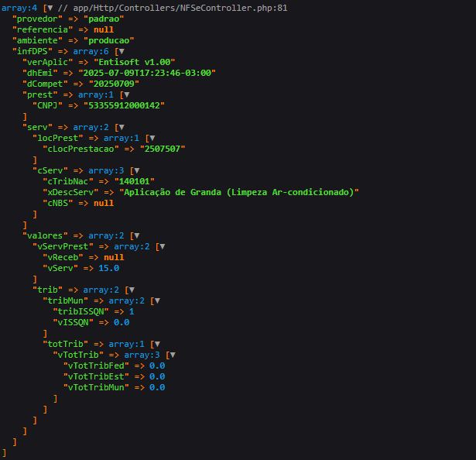This screenshot has width=476, height=460.
Task: Collapse the "totTrib" array:1 arrow
Action: 157,345
